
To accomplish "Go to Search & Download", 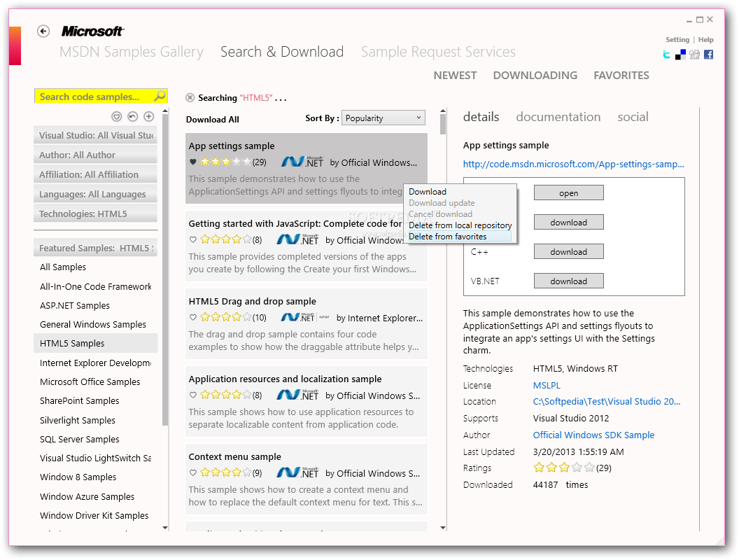I will click(x=282, y=52).
